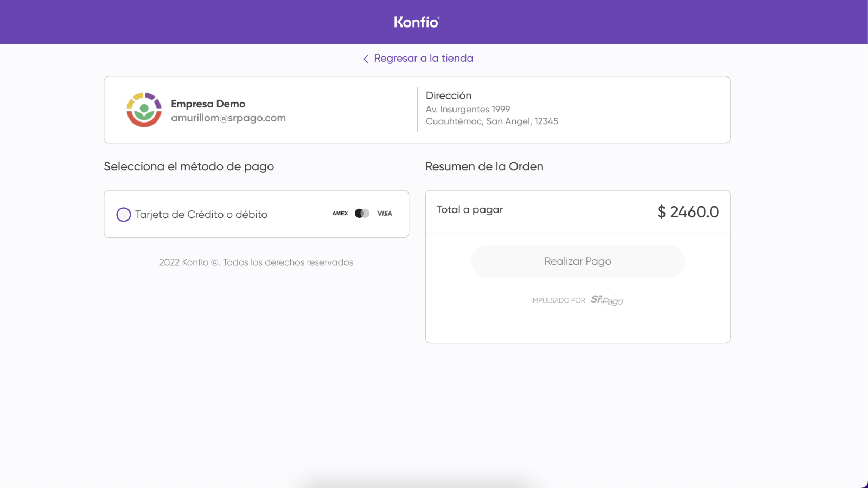This screenshot has height=488, width=868.
Task: Select the Tarjeta de Crédito o débito radio
Action: (124, 215)
